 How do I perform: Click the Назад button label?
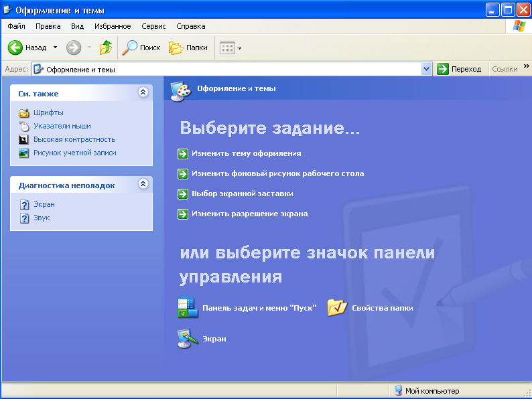(x=36, y=48)
